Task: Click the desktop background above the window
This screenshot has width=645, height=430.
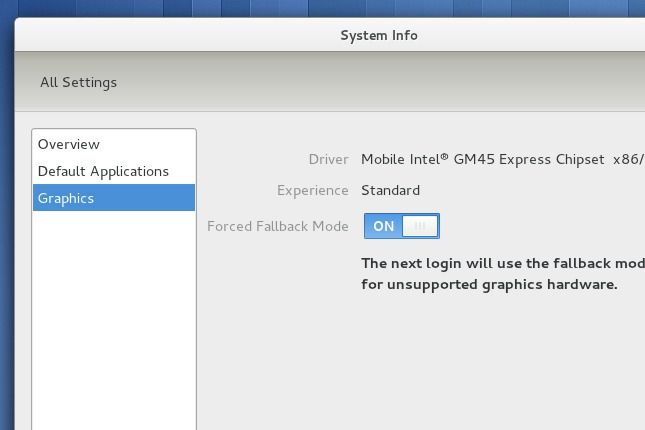Action: point(300,8)
